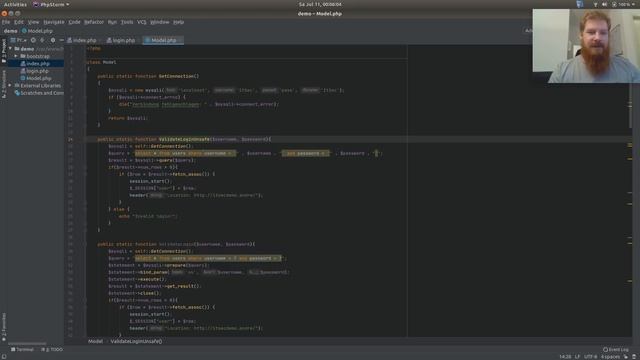Click the cursor position 14:28 in status bar
The height and width of the screenshot is (360, 640).
(x=565, y=357)
